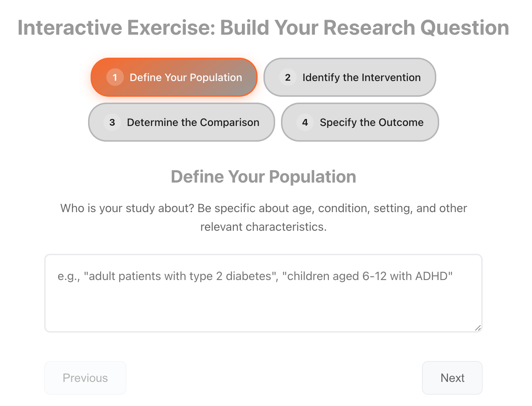The height and width of the screenshot is (406, 532).
Task: Click the numeral inside the Intervention step
Action: pos(288,77)
